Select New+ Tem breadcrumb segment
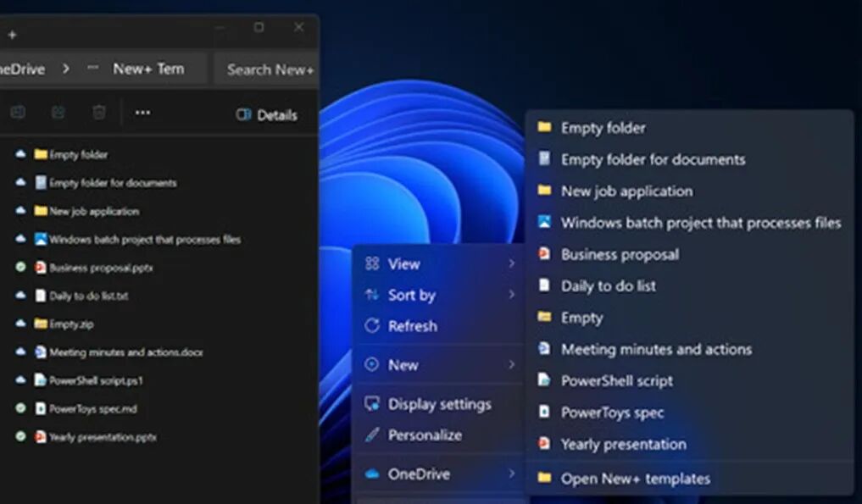The image size is (862, 504). 148,69
